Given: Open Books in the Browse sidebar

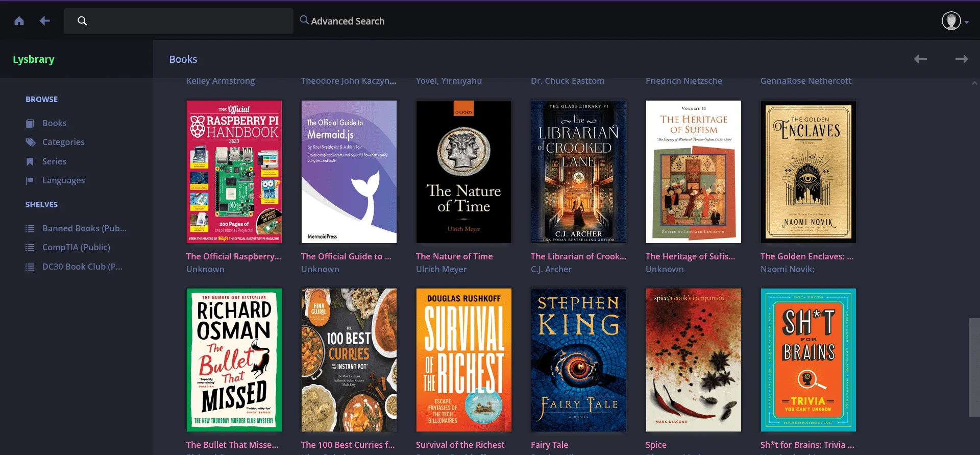Looking at the screenshot, I should [x=55, y=123].
